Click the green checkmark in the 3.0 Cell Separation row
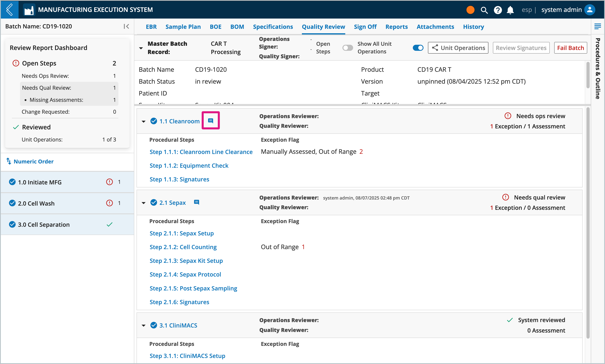This screenshot has height=364, width=605. pyautogui.click(x=110, y=224)
